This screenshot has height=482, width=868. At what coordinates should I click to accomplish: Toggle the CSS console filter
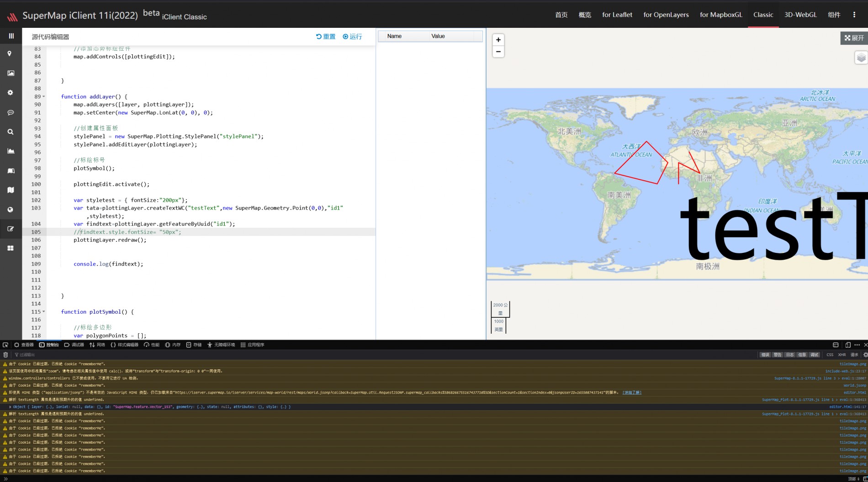tap(830, 355)
